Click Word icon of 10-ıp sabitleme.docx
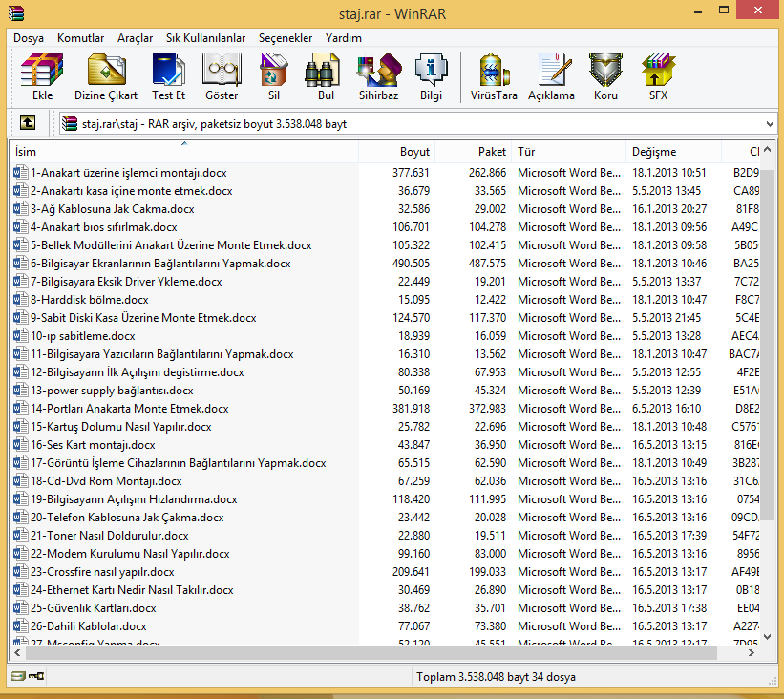The height and width of the screenshot is (699, 784). click(x=20, y=336)
